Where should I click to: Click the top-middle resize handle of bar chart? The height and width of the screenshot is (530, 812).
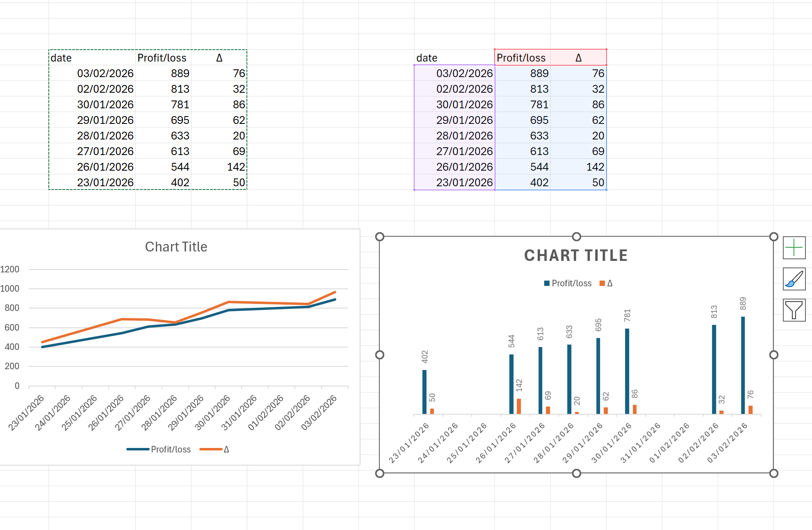pos(577,237)
